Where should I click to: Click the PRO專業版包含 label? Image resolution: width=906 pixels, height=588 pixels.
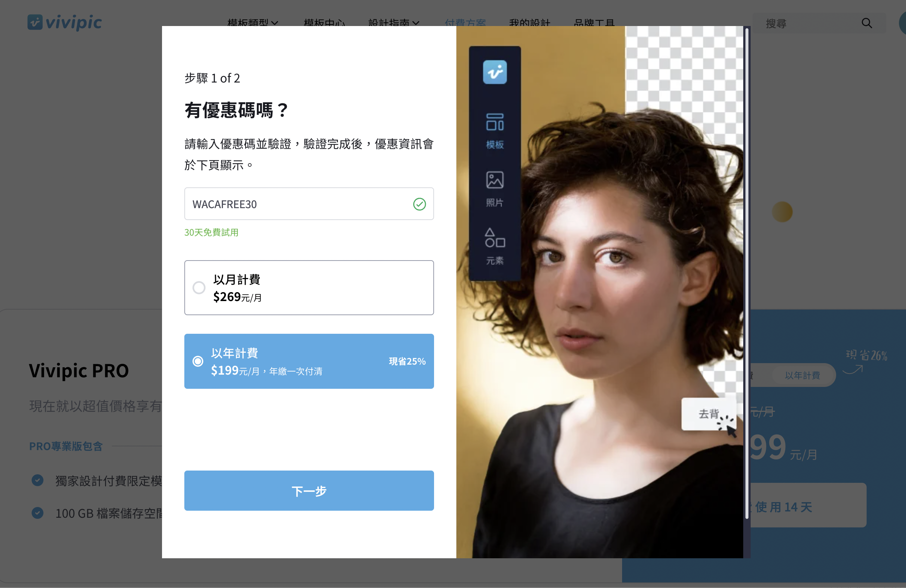coord(66,446)
